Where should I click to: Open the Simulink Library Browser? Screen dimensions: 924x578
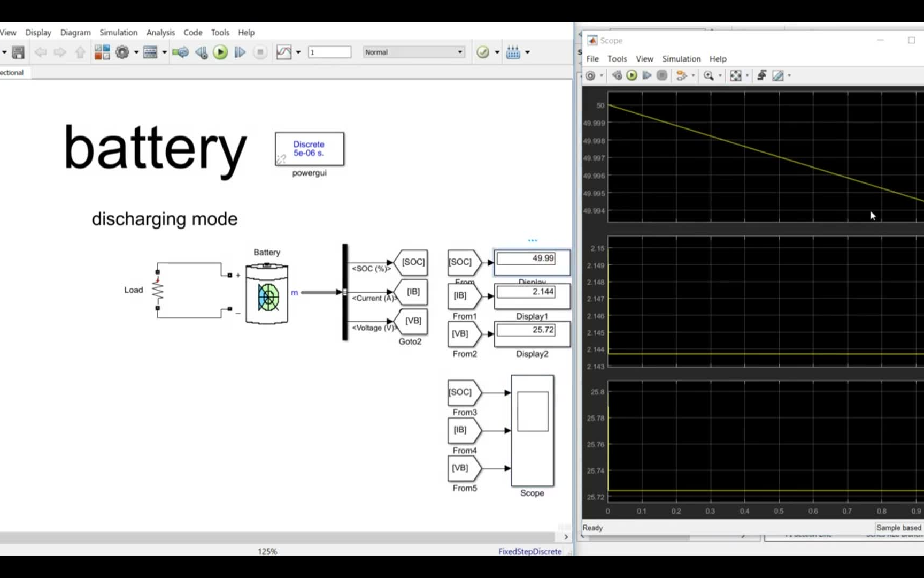[x=102, y=52]
